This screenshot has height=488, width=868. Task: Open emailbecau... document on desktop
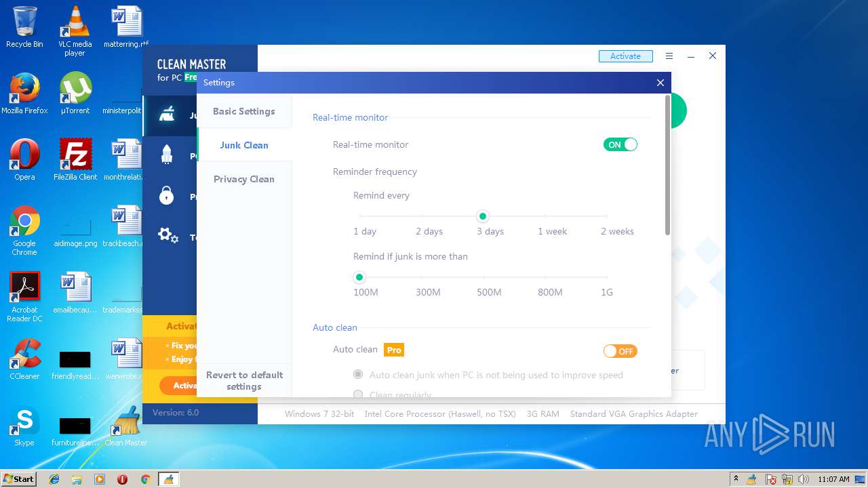75,293
